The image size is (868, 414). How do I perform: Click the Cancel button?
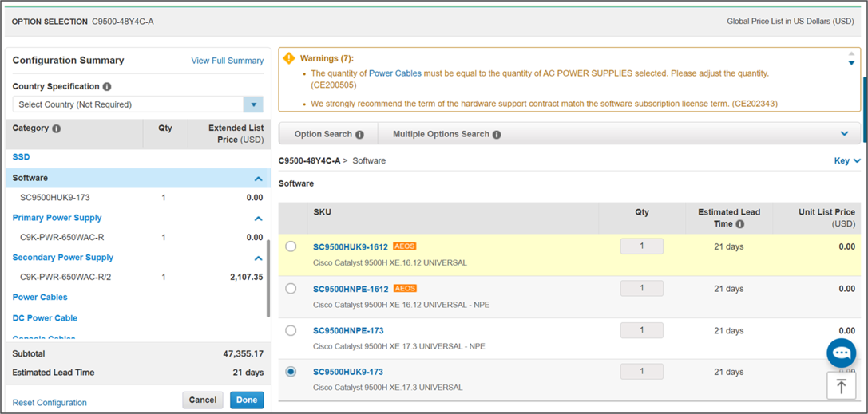click(203, 400)
